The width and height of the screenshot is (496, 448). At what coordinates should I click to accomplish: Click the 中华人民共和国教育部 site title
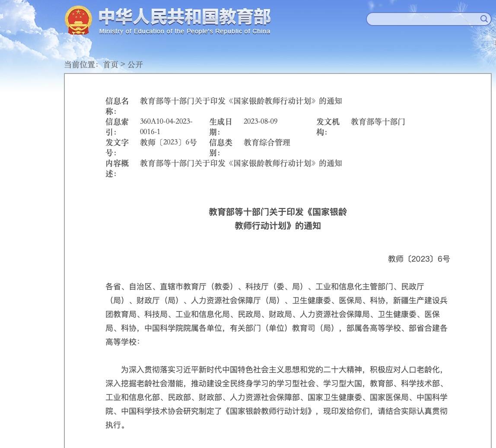[184, 17]
